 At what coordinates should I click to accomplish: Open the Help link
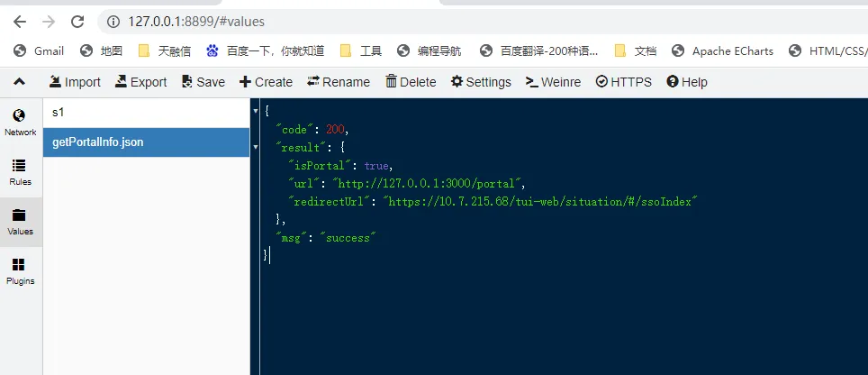pyautogui.click(x=687, y=82)
